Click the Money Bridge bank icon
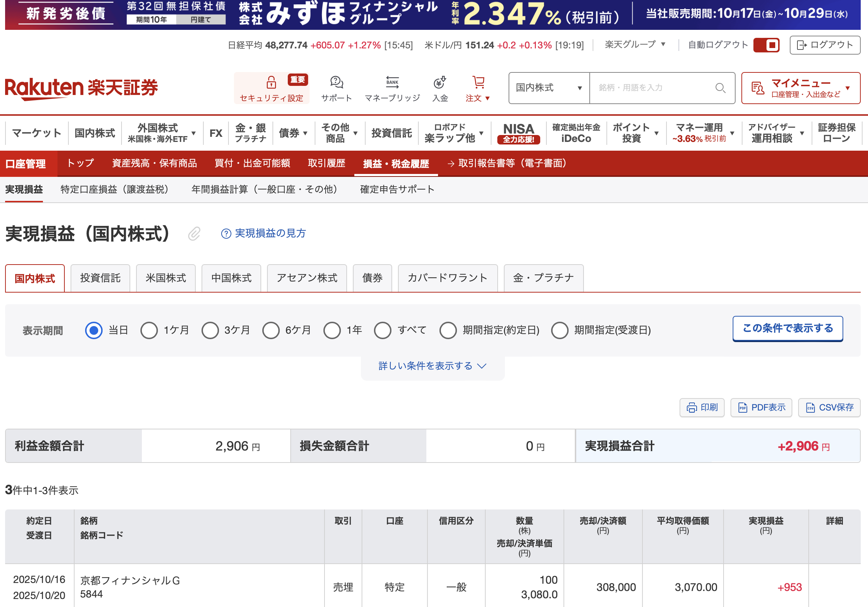 pos(392,82)
